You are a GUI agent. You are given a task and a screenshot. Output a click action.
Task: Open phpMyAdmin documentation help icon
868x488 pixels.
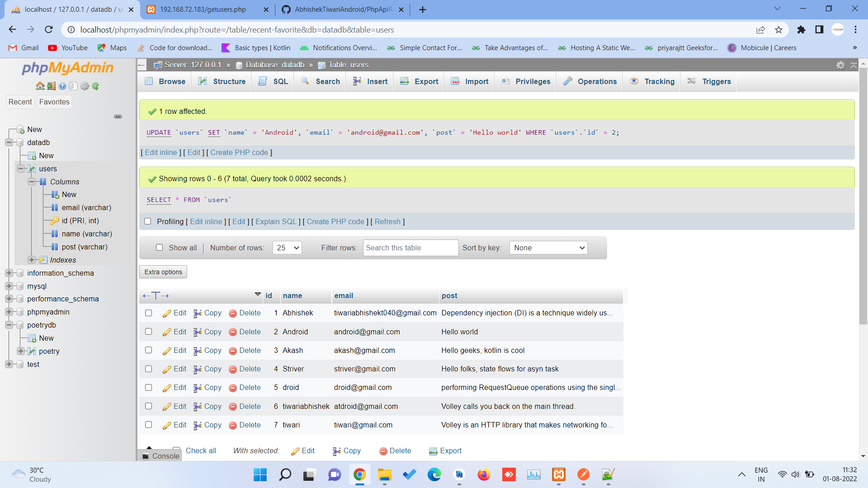(62, 86)
